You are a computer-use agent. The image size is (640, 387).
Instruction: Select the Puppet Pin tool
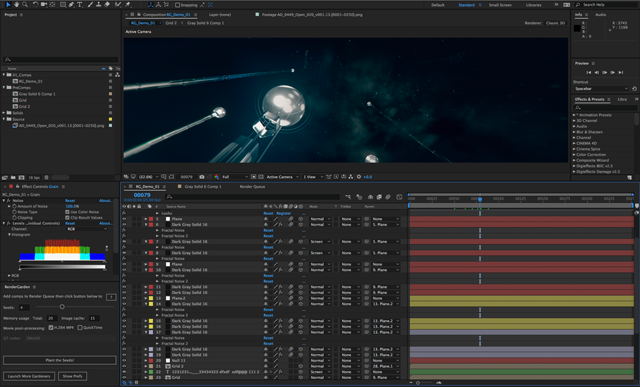[128, 4]
